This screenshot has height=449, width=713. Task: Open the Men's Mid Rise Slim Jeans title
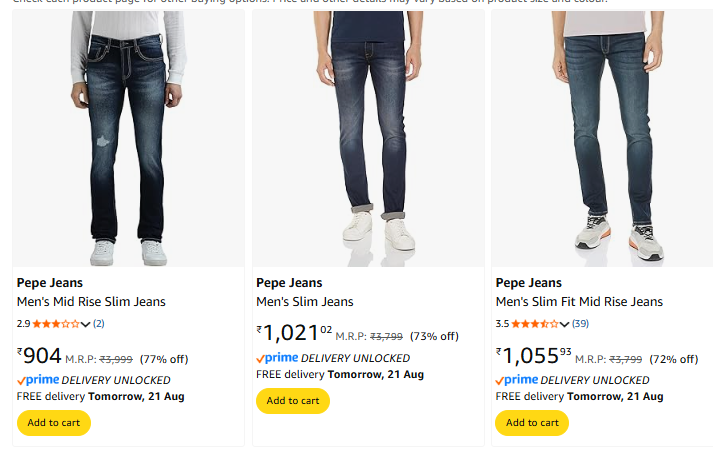point(91,302)
